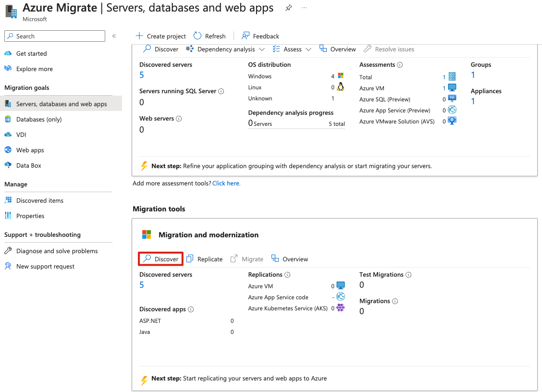Click Discover under Migration and modernization

pos(161,259)
